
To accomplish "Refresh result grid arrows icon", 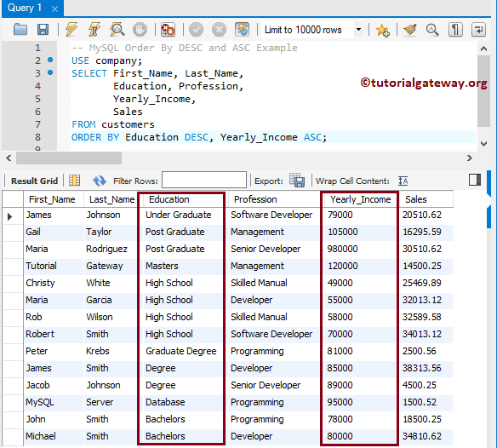I will tap(100, 181).
